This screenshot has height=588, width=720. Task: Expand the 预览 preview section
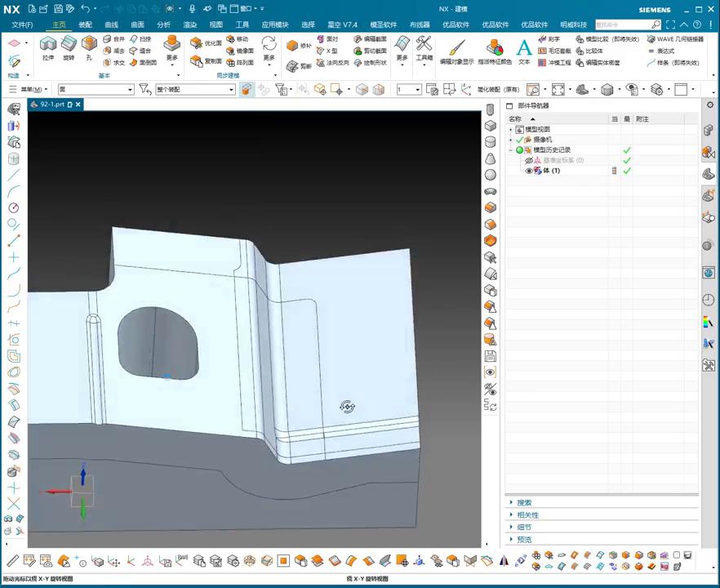[524, 539]
